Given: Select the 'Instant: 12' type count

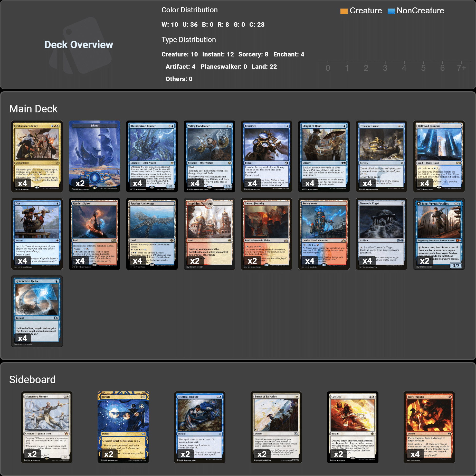Looking at the screenshot, I should [x=218, y=54].
